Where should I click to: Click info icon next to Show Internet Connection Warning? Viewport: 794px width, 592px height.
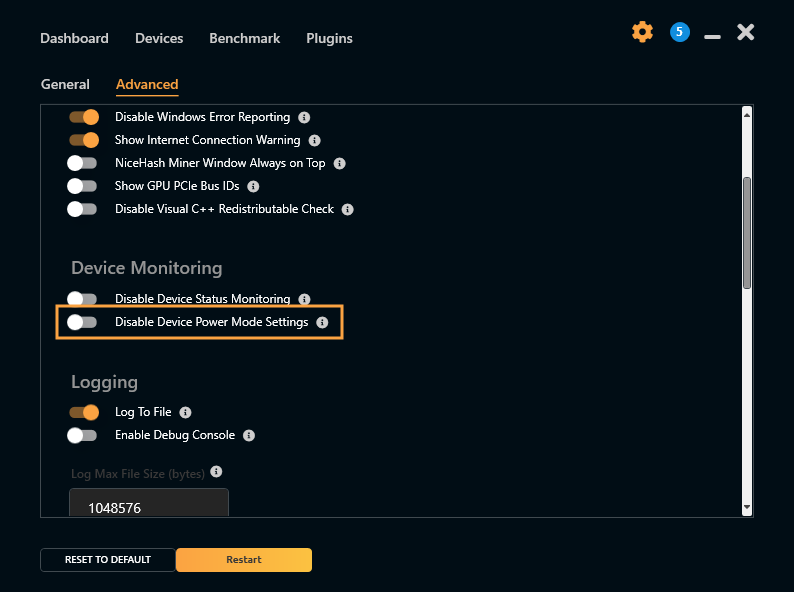pyautogui.click(x=314, y=140)
